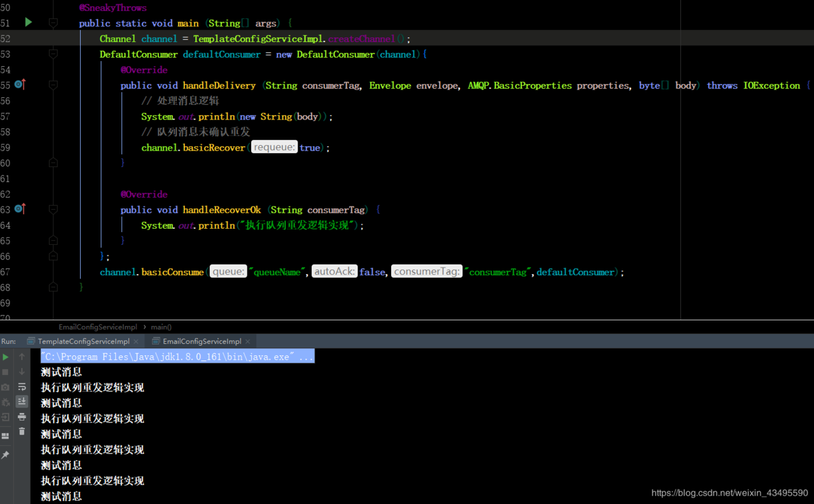Click the createChannel method reference
Viewport: 814px width, 504px height.
362,39
